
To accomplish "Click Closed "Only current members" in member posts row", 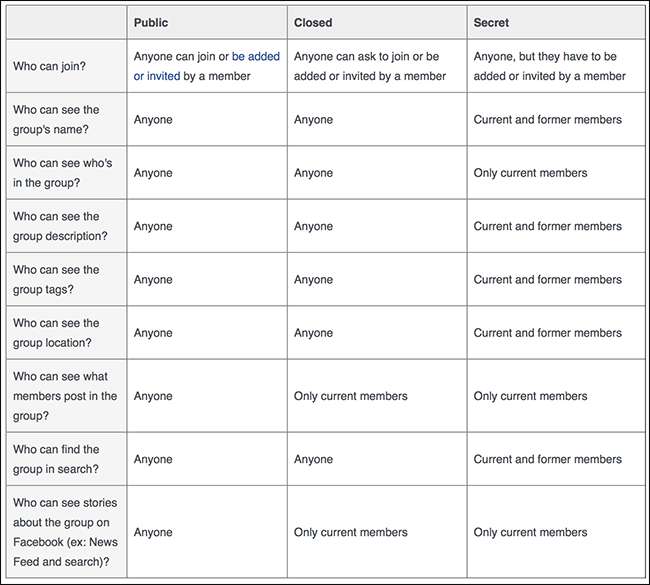I will (350, 396).
